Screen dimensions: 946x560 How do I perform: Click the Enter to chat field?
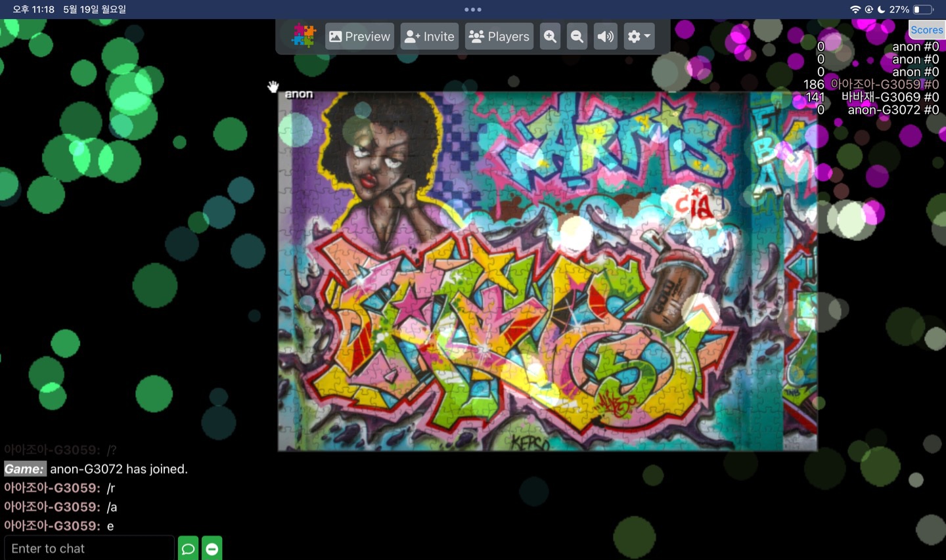pyautogui.click(x=89, y=548)
